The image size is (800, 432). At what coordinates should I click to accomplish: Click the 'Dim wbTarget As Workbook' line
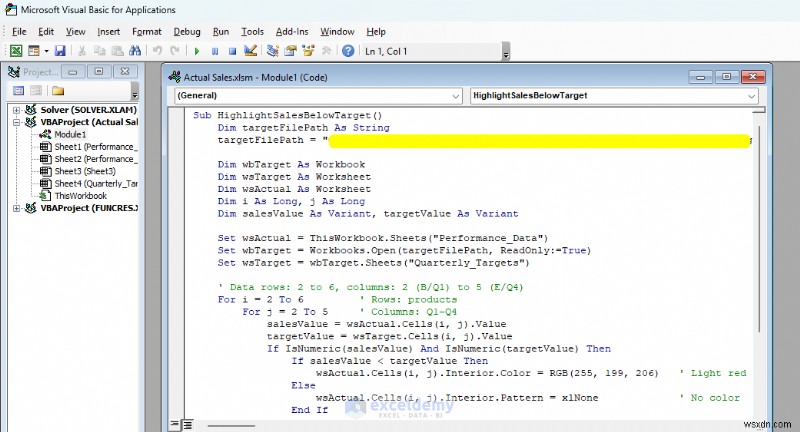291,164
